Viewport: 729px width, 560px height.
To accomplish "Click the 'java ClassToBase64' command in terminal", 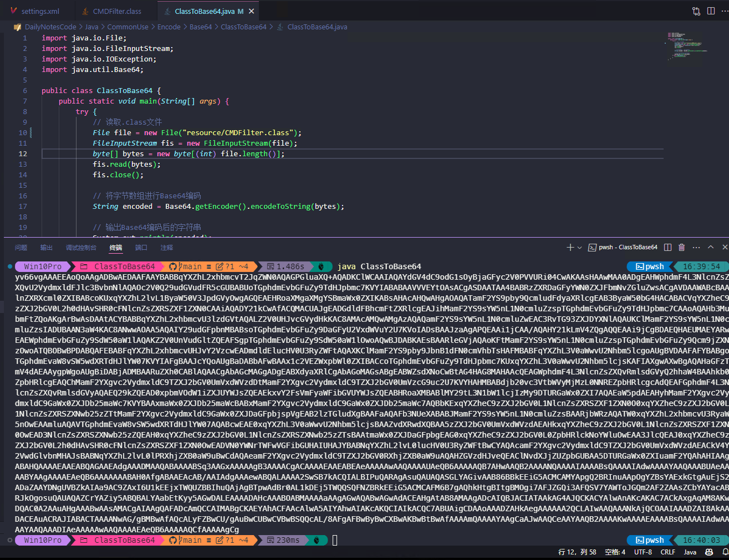I will (x=379, y=266).
